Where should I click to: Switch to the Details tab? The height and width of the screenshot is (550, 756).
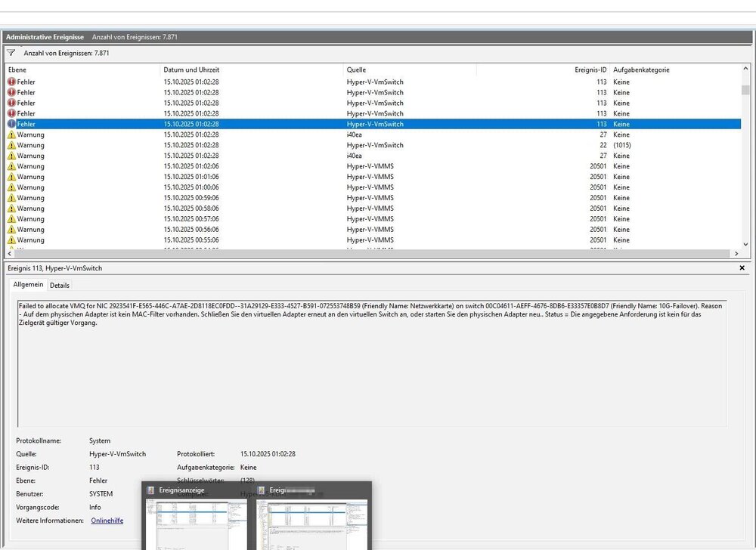pyautogui.click(x=60, y=286)
